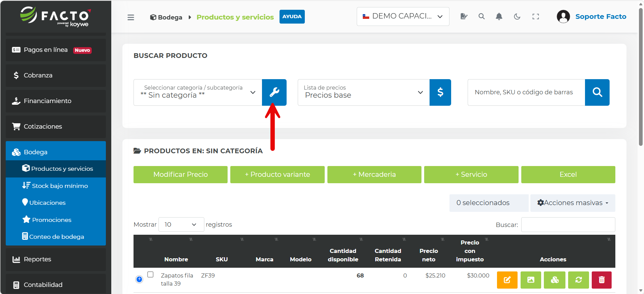Sort by Precio con impuesto header

[x=470, y=251]
